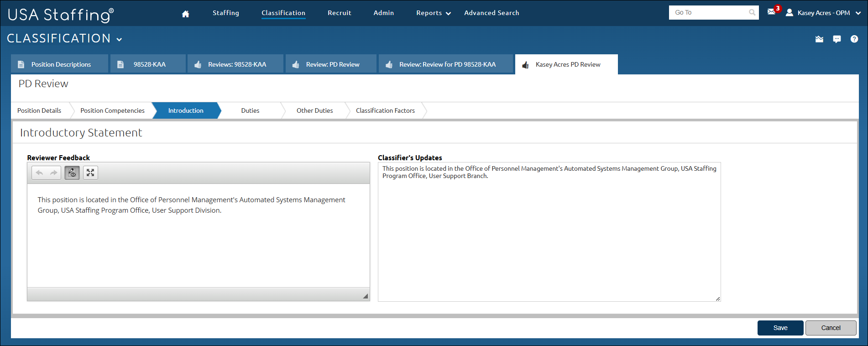The height and width of the screenshot is (346, 868).
Task: Open the inbox tray icon below header
Action: click(819, 39)
